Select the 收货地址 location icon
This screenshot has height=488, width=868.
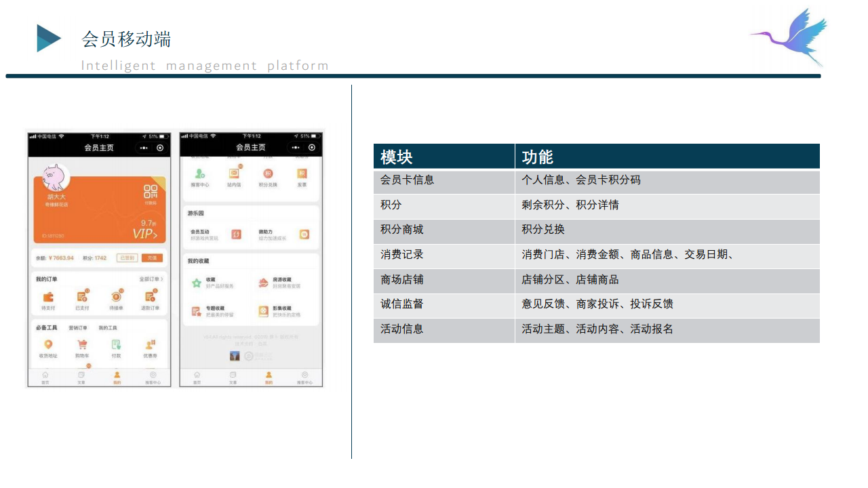47,345
